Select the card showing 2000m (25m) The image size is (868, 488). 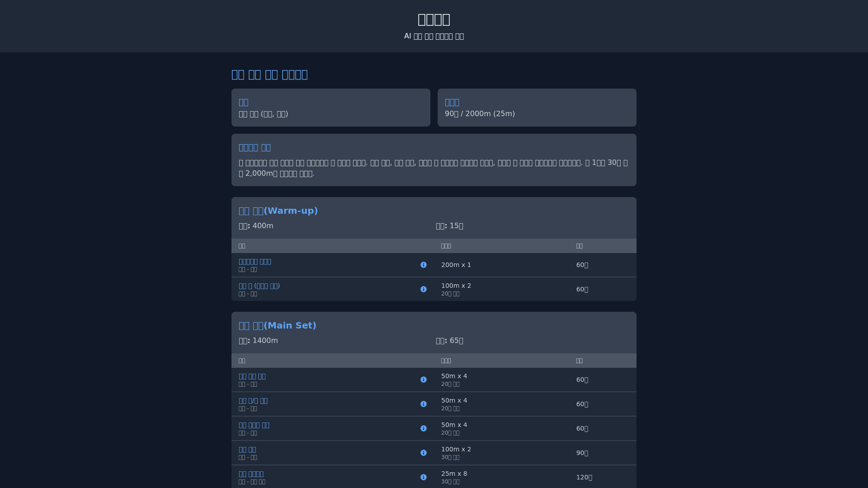point(537,108)
